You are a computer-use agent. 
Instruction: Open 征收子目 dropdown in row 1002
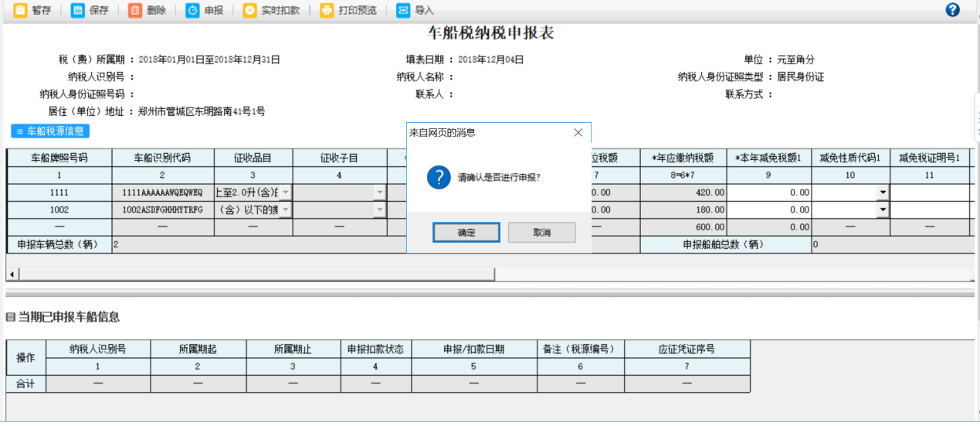380,210
